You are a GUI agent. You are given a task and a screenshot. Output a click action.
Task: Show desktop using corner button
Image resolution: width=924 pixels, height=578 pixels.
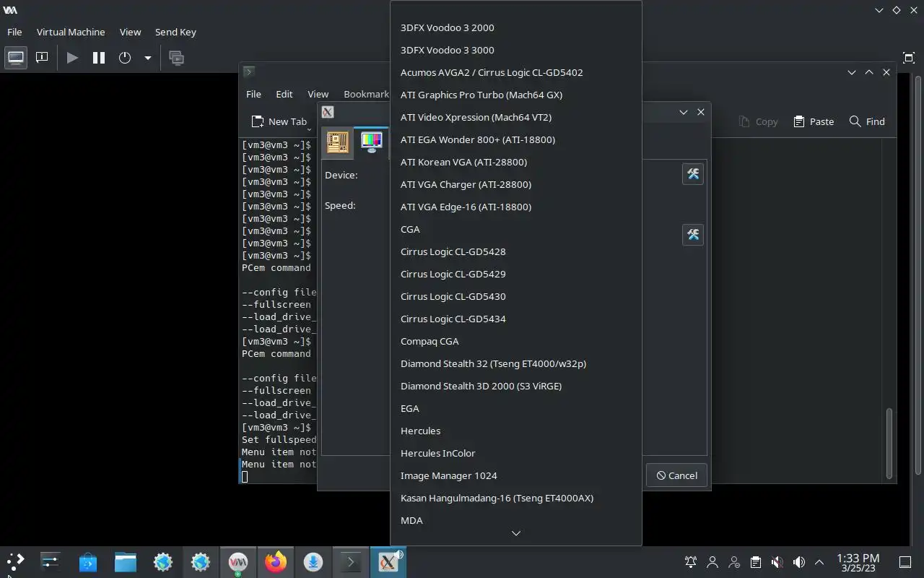(x=905, y=562)
